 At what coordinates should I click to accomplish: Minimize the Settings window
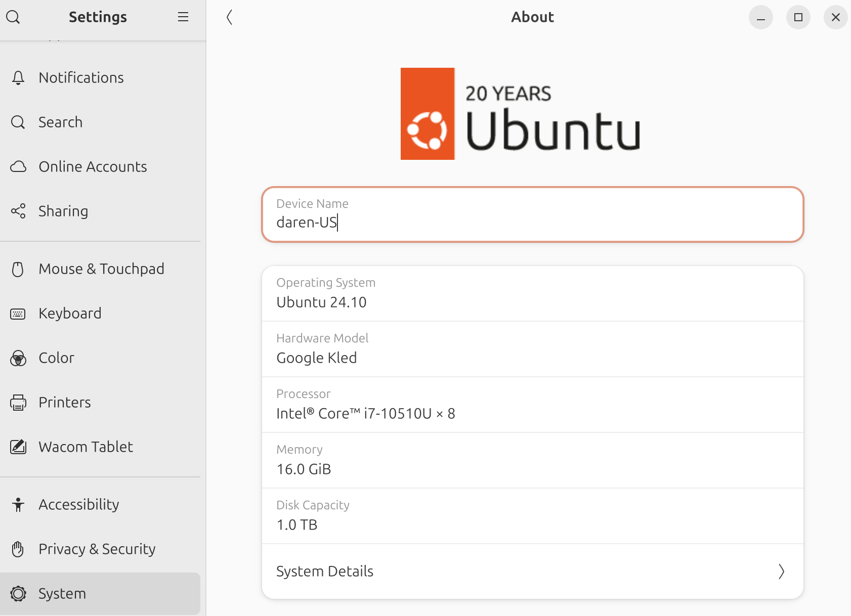coord(761,17)
